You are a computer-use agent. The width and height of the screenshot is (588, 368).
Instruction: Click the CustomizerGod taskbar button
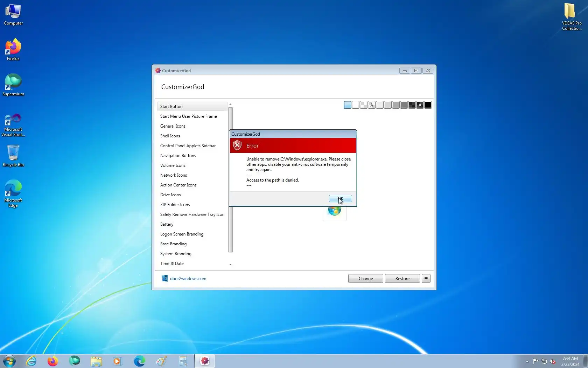[x=205, y=361]
